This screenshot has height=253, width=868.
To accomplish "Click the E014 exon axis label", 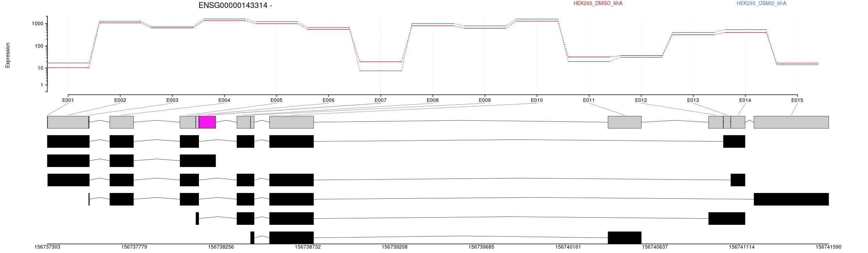I will [745, 100].
